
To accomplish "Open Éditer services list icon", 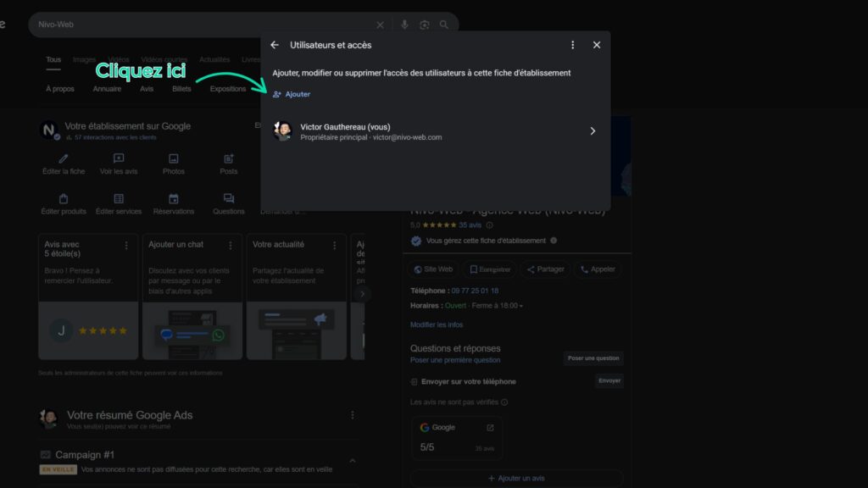I will pyautogui.click(x=119, y=198).
